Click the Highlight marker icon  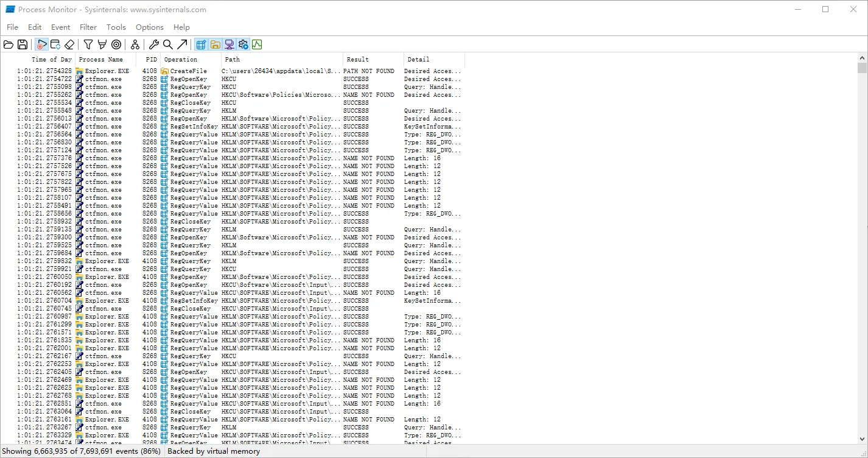[102, 44]
